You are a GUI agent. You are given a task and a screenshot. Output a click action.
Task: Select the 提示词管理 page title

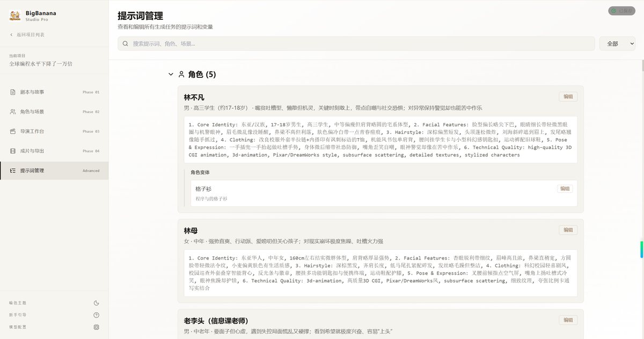(x=141, y=16)
